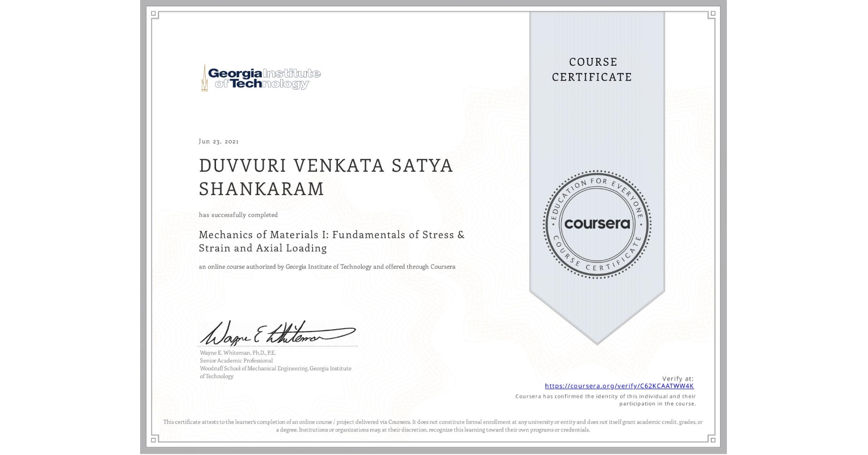This screenshot has height=455, width=868.
Task: Open the coursera.org verify link
Action: point(619,386)
